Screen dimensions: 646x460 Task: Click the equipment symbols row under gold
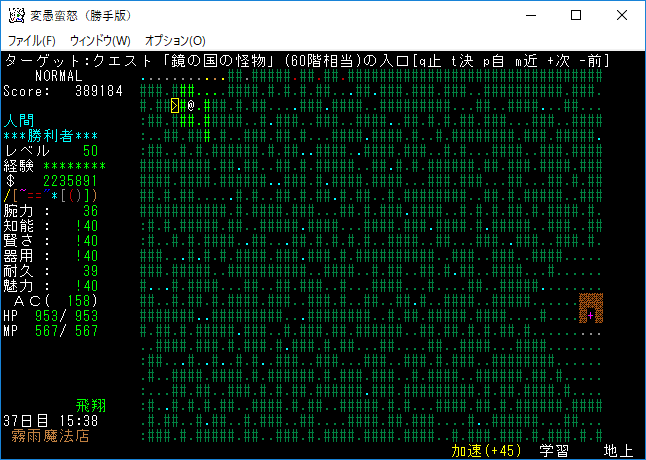tap(50, 195)
